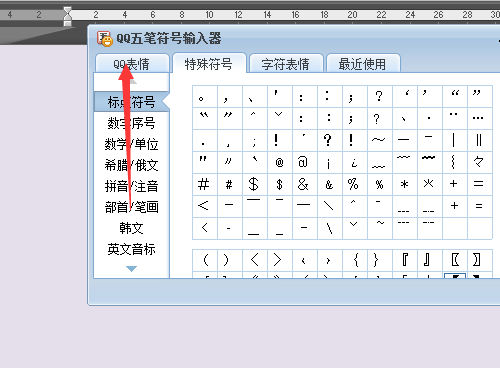Select the 数字序号 category
The width and height of the screenshot is (500, 368).
click(131, 123)
